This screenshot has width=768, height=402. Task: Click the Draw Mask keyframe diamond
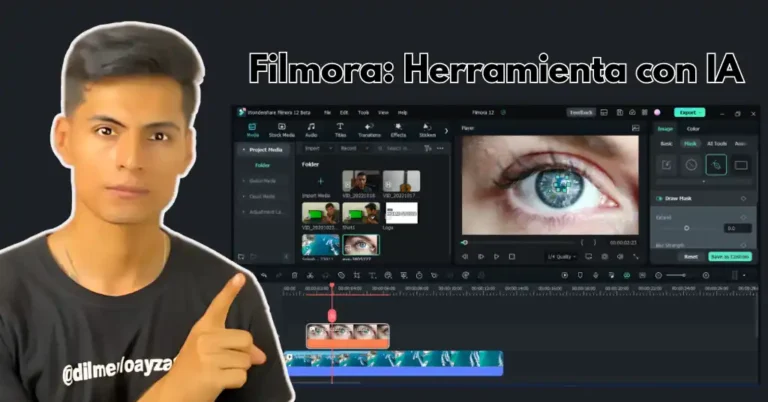pos(744,198)
